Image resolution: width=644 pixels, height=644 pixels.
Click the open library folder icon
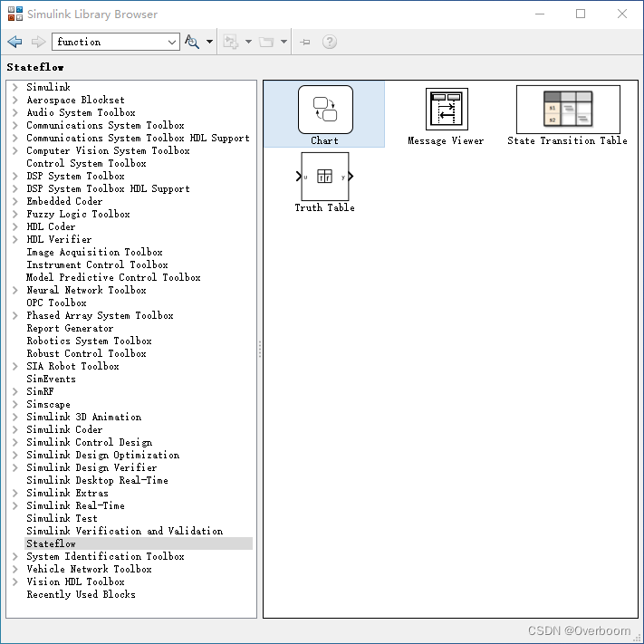click(x=266, y=42)
